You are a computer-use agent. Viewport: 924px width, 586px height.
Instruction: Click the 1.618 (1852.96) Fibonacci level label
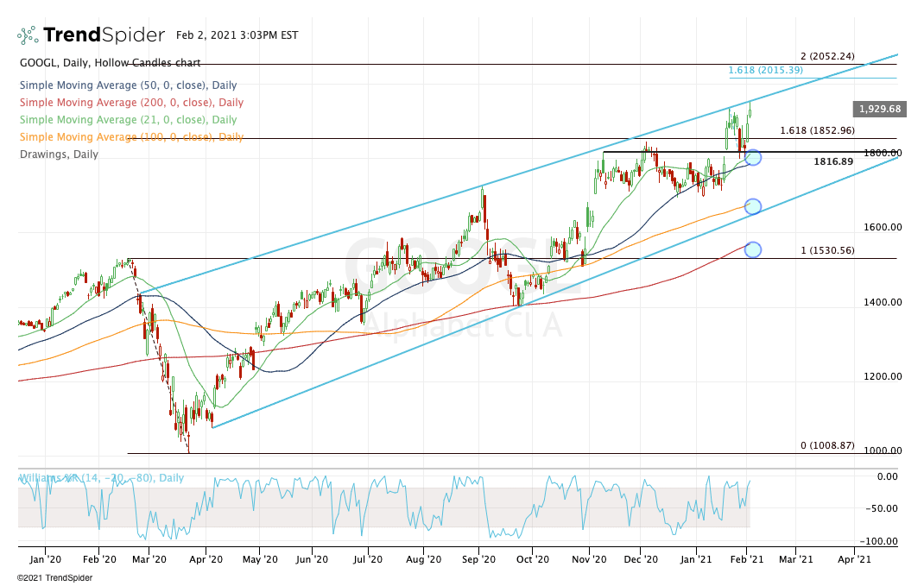pos(820,130)
